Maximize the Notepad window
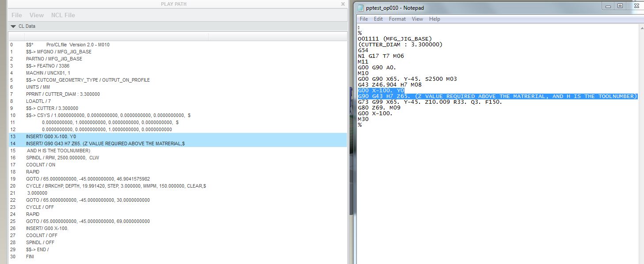644x264 pixels. coord(620,6)
